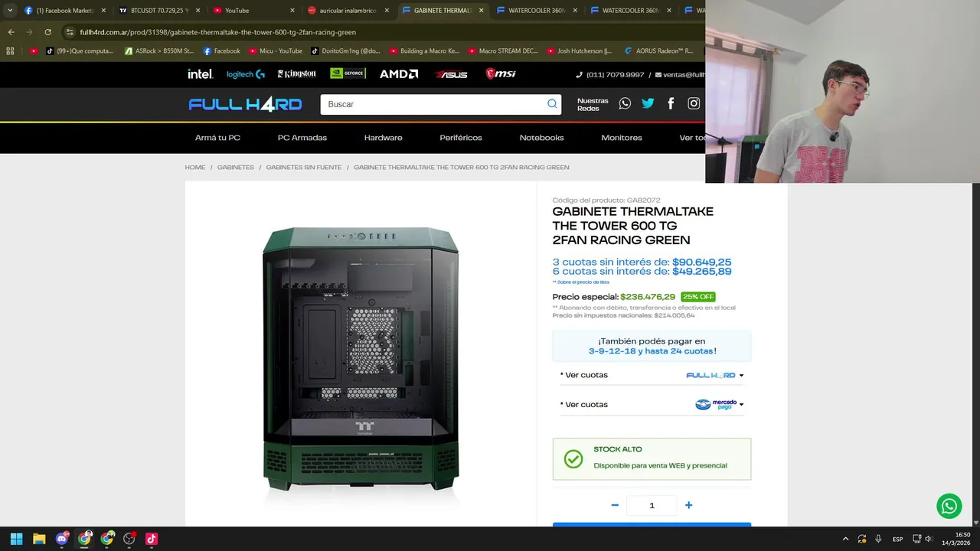The width and height of the screenshot is (980, 551).
Task: Click the Sobre el precio de lista note
Action: (580, 282)
